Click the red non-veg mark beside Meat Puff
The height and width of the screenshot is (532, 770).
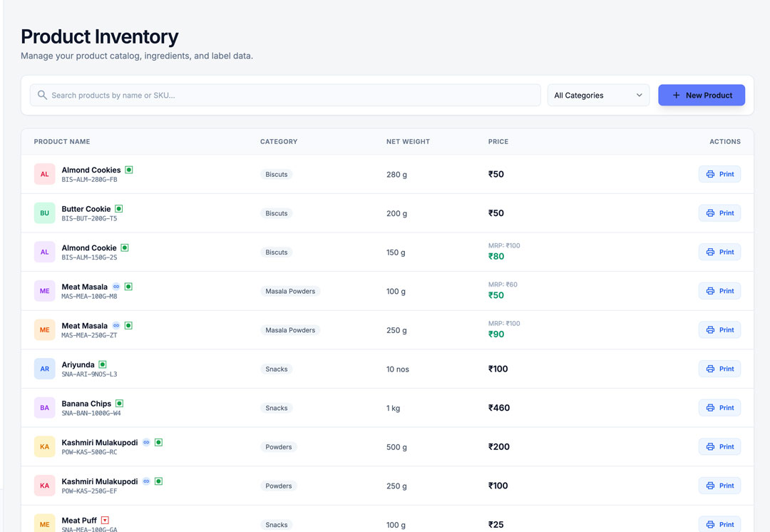[105, 521]
